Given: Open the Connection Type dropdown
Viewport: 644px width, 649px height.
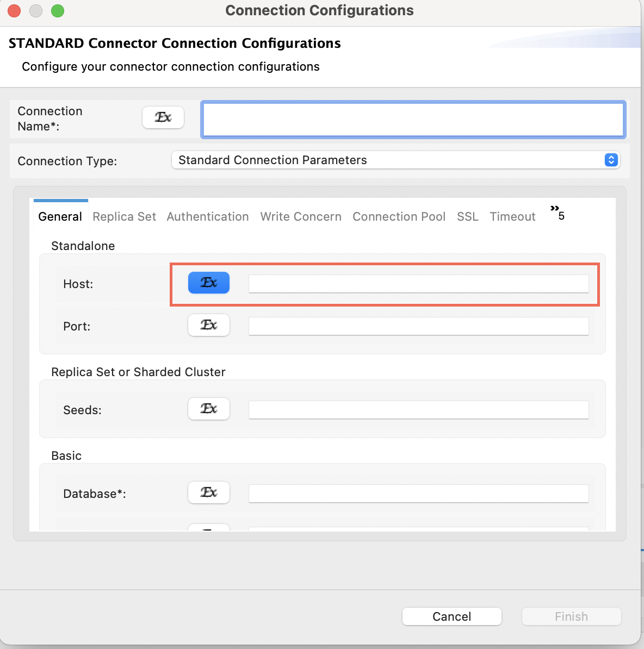Looking at the screenshot, I should (395, 160).
